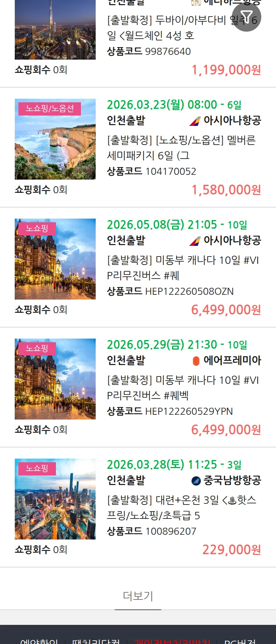Click departure date 2026.05.08(금) 21:05
The image size is (276, 644).
(177, 225)
